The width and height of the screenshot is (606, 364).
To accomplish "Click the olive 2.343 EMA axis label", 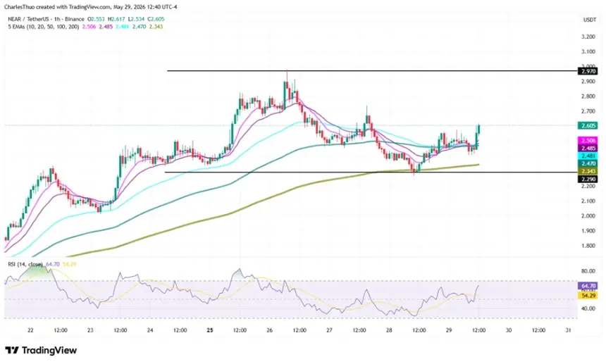I will pos(588,171).
